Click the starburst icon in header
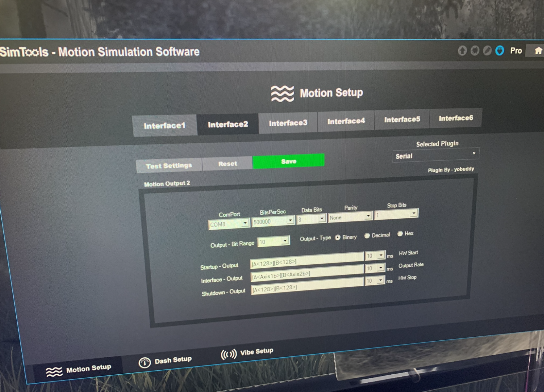Image resolution: width=544 pixels, height=392 pixels. click(x=475, y=51)
